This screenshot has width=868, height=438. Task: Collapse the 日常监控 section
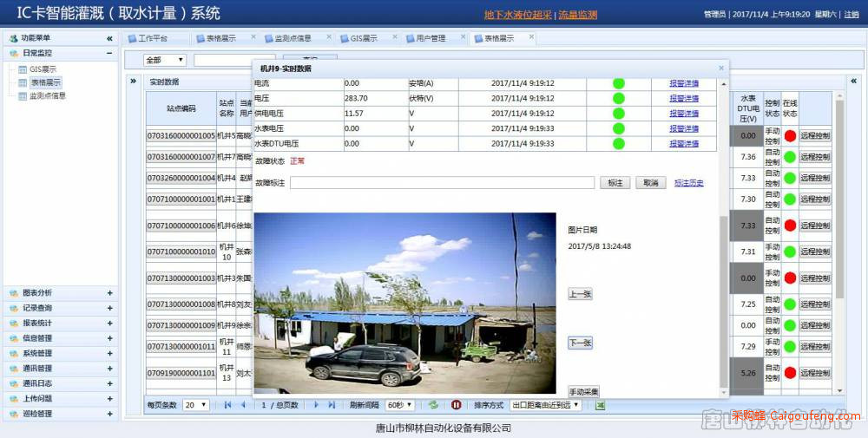click(109, 53)
